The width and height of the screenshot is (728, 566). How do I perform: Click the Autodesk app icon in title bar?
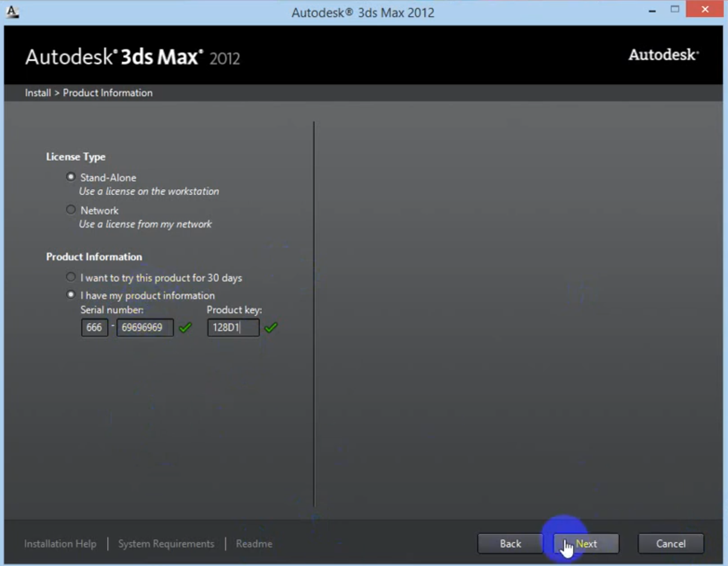click(12, 12)
